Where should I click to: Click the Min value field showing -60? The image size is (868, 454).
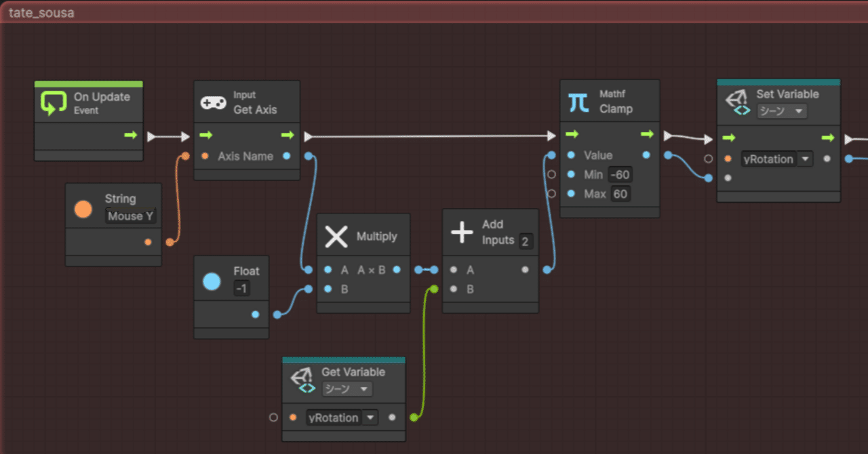tap(620, 174)
